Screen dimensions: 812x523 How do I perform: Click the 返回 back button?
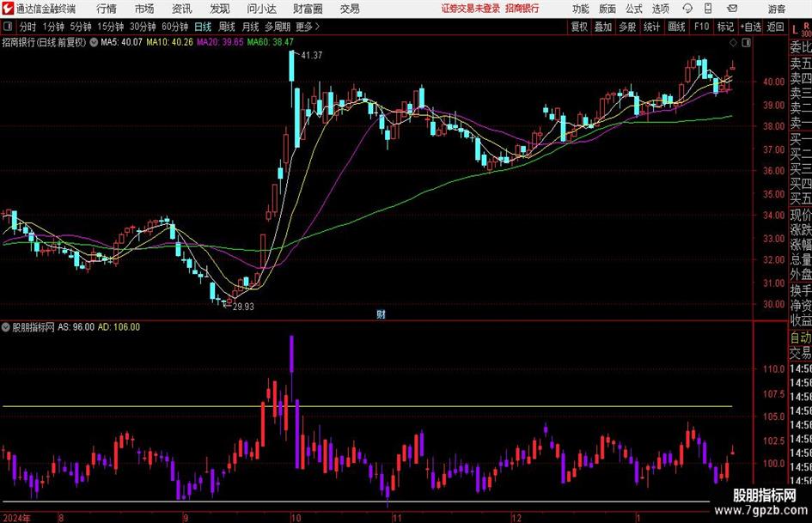pos(775,27)
